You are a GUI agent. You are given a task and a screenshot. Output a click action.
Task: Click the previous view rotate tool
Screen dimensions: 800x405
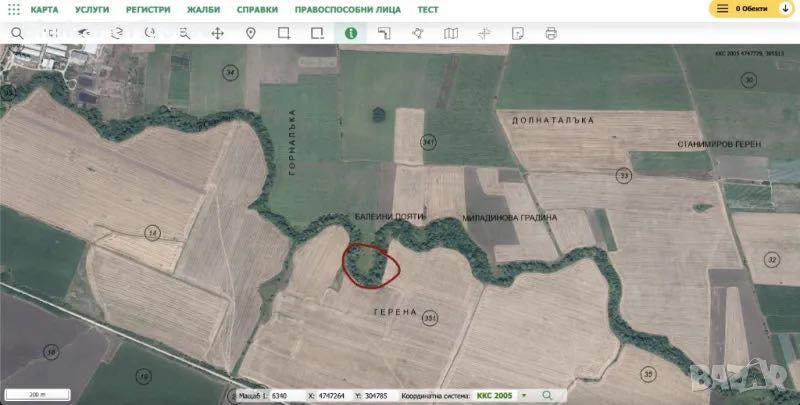click(150, 34)
